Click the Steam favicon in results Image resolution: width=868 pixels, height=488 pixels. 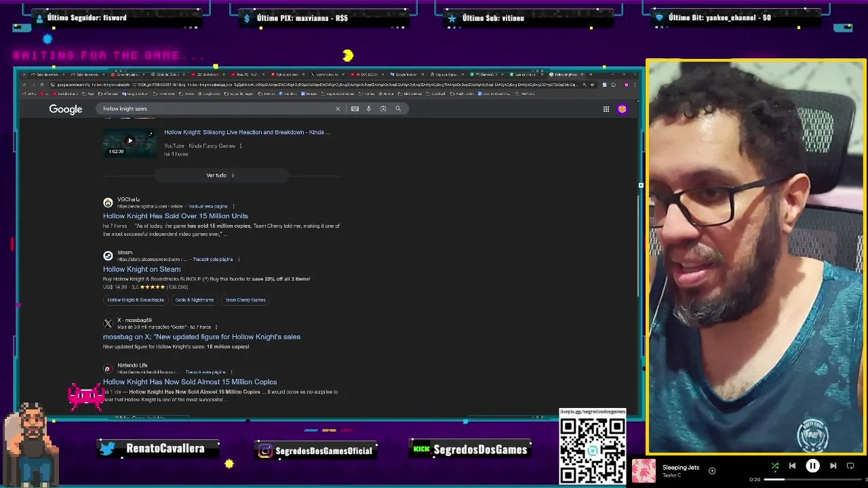click(108, 256)
